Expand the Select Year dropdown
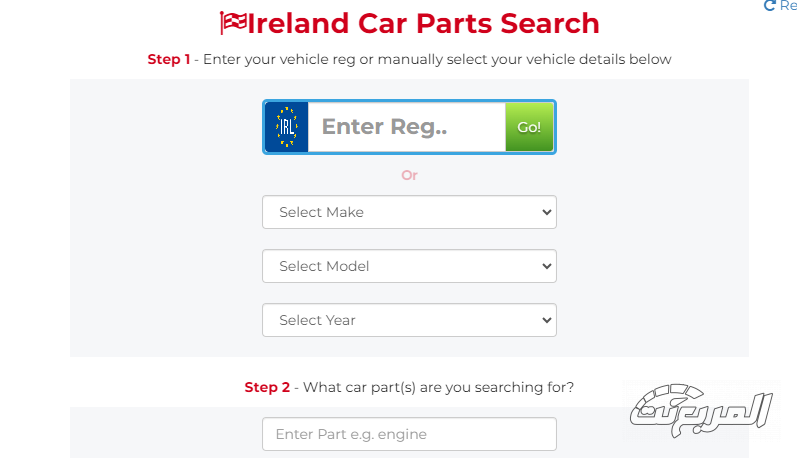The height and width of the screenshot is (458, 797). (408, 320)
